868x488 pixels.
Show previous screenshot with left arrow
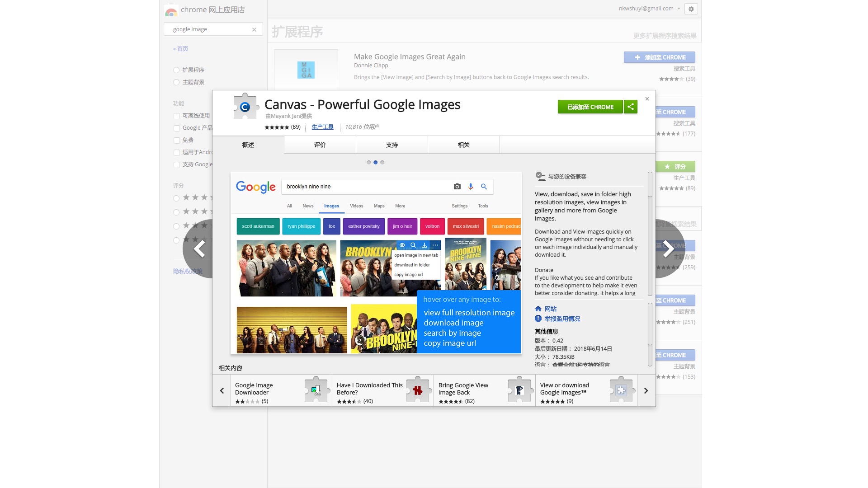[199, 249]
